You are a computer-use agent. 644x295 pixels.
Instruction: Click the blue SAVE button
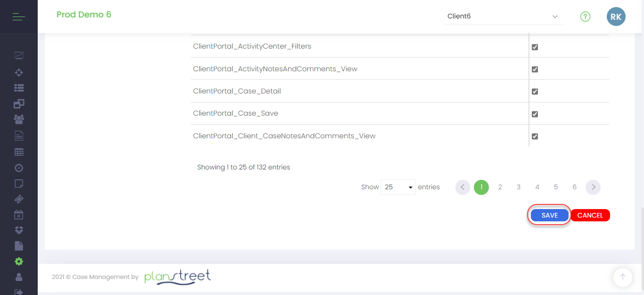tap(549, 215)
